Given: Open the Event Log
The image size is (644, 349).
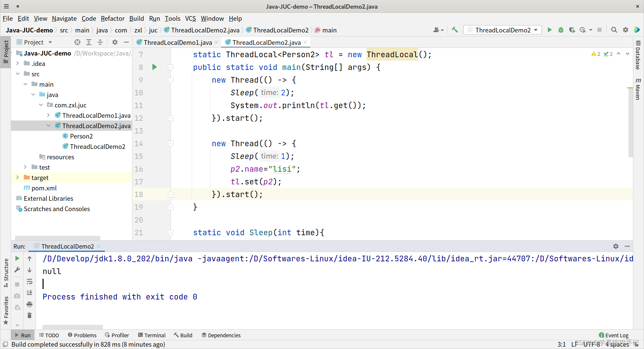Looking at the screenshot, I should (614, 335).
